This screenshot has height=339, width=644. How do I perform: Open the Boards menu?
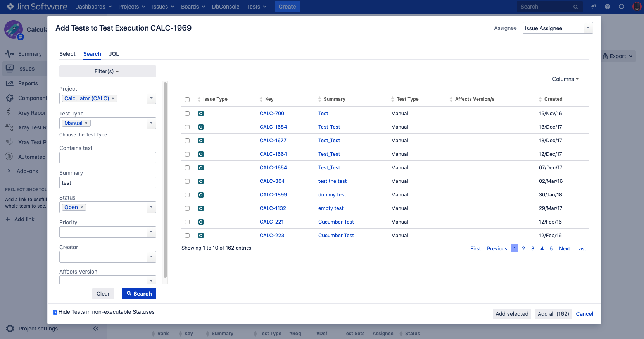pyautogui.click(x=193, y=7)
